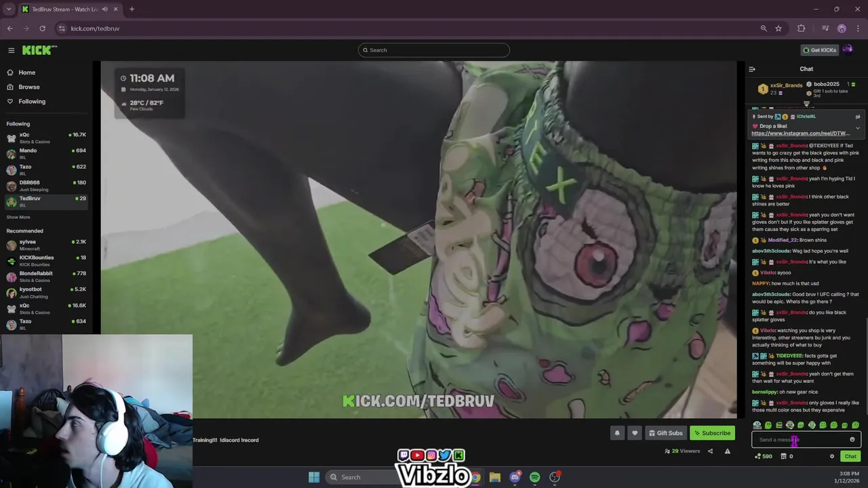This screenshot has height=488, width=868.
Task: Open the tab search dropdown
Action: pyautogui.click(x=9, y=9)
